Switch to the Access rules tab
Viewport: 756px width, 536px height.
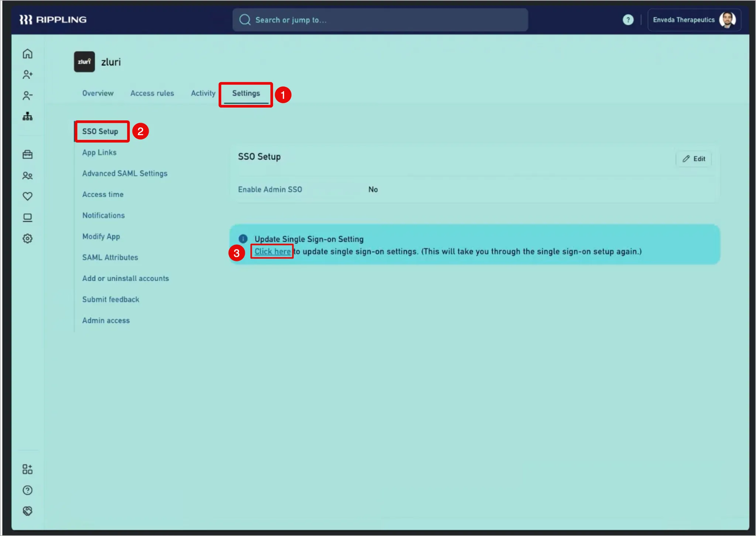point(152,93)
